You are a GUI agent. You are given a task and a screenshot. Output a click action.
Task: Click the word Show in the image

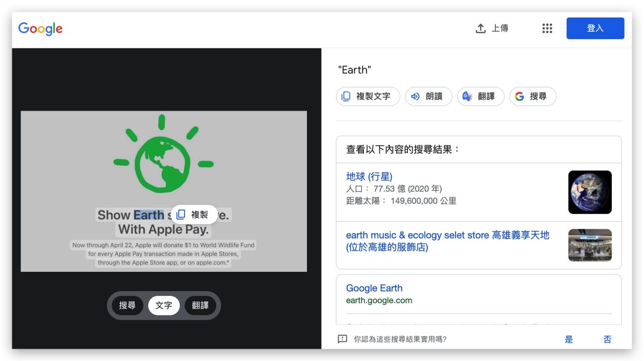(114, 215)
